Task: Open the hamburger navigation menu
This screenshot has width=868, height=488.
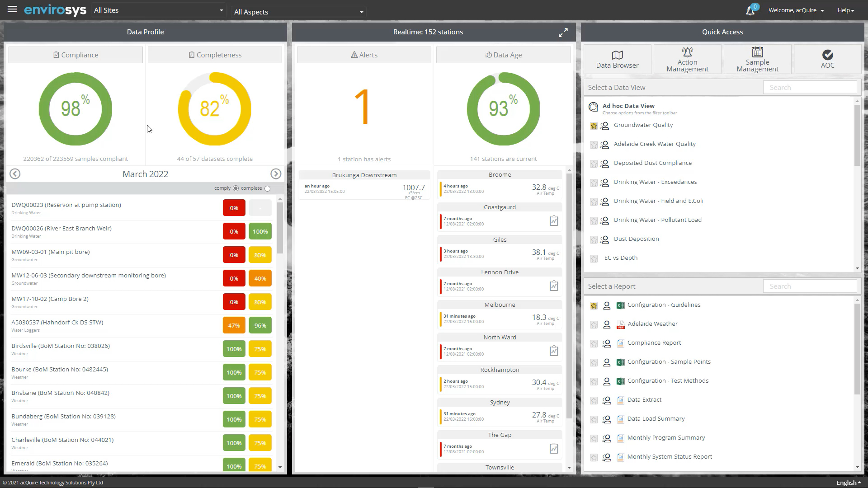Action: click(x=12, y=9)
